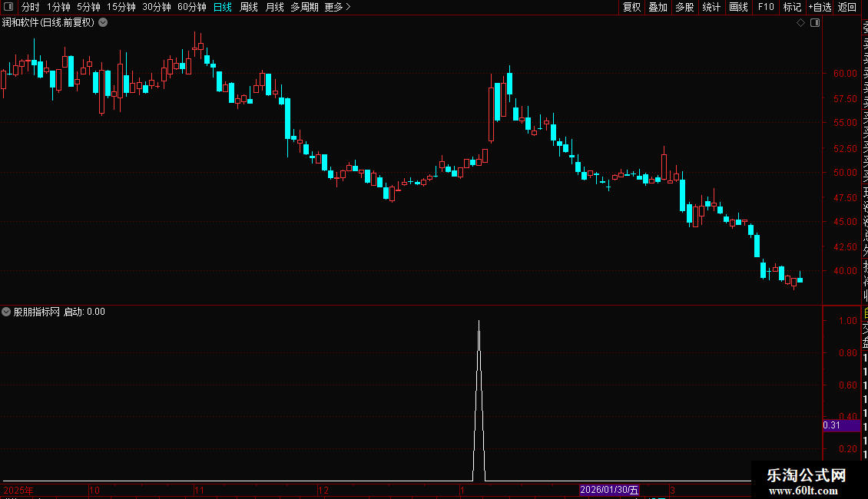Click the 55.00 price axis label
The image size is (868, 499).
click(845, 123)
